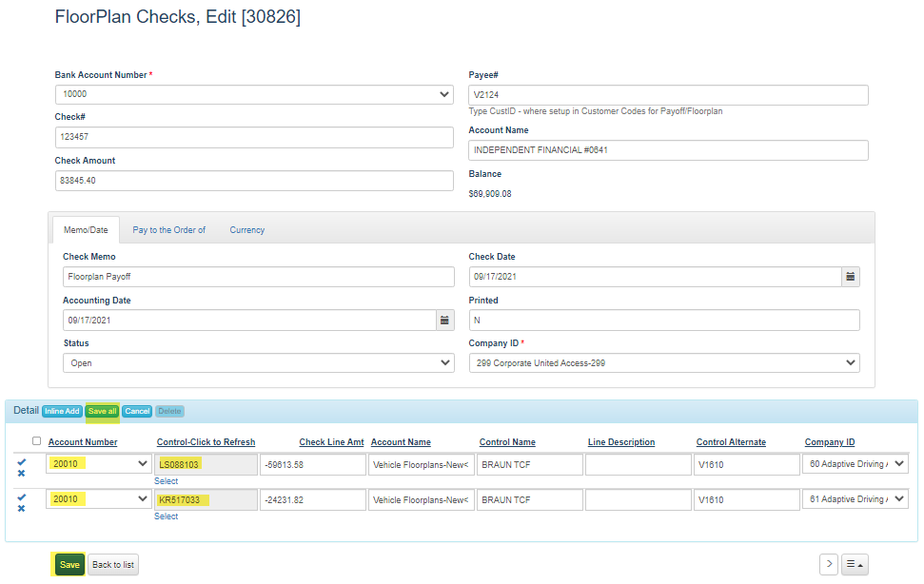This screenshot has height=584, width=924.
Task: Open the Pay to the Order of tab
Action: (x=169, y=230)
